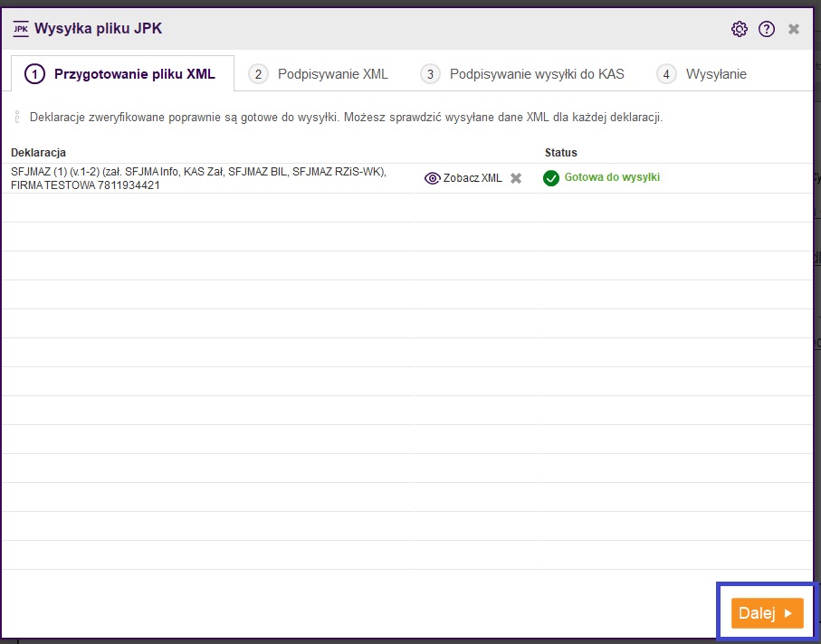This screenshot has width=821, height=644.
Task: Click the green checkmark status icon
Action: click(551, 178)
